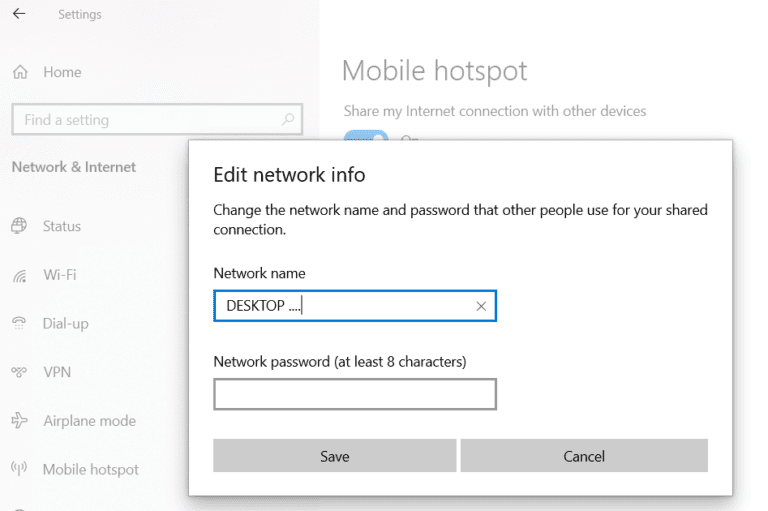
Task: Focus the Network name text field
Action: [355, 306]
